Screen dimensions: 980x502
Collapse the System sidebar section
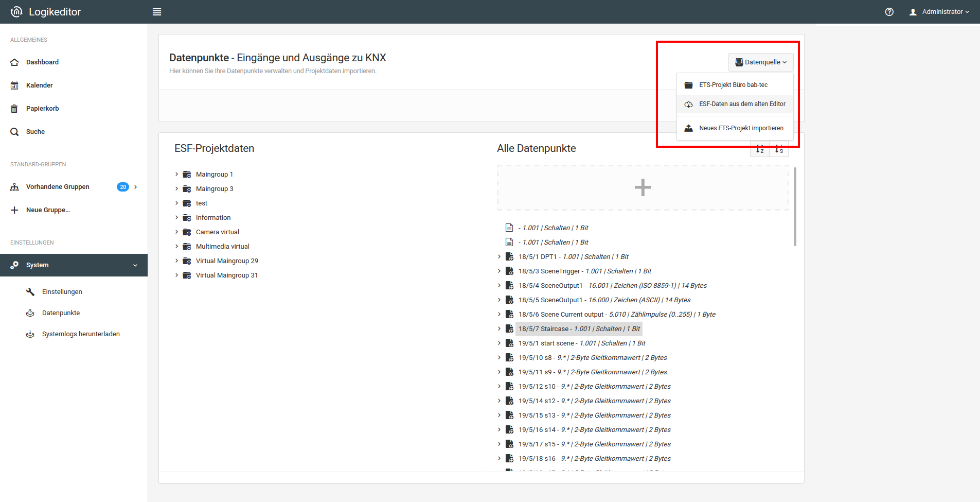coord(135,265)
